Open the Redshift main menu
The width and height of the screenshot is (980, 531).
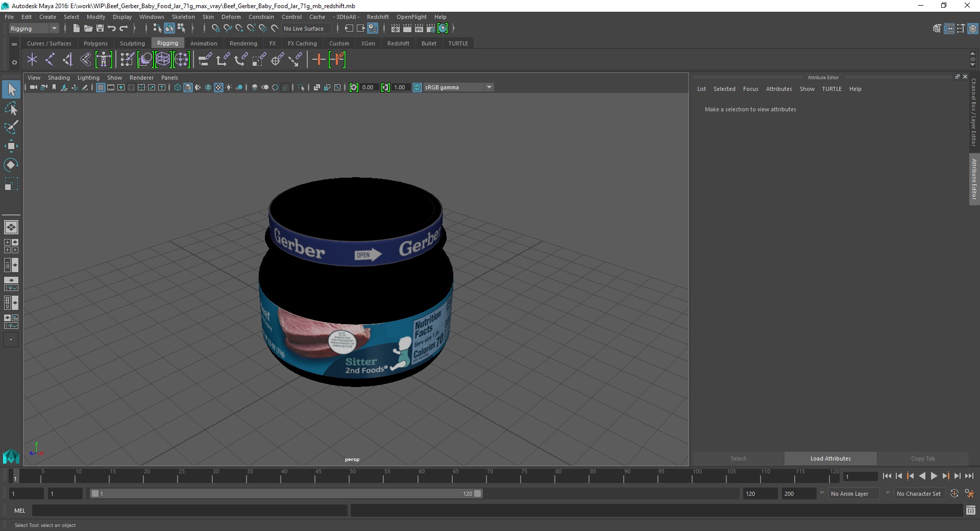tap(378, 17)
